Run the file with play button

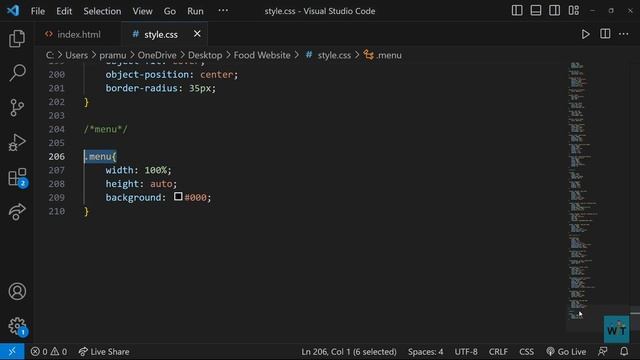point(585,34)
